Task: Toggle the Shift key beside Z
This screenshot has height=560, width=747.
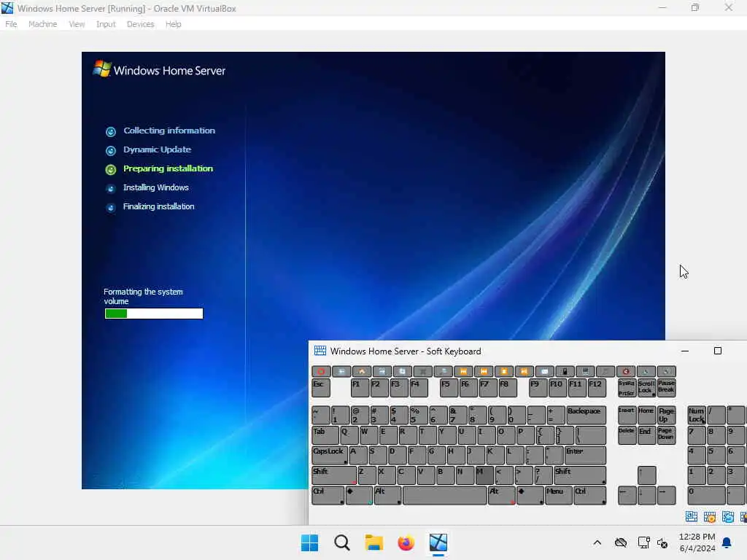Action: pos(334,475)
